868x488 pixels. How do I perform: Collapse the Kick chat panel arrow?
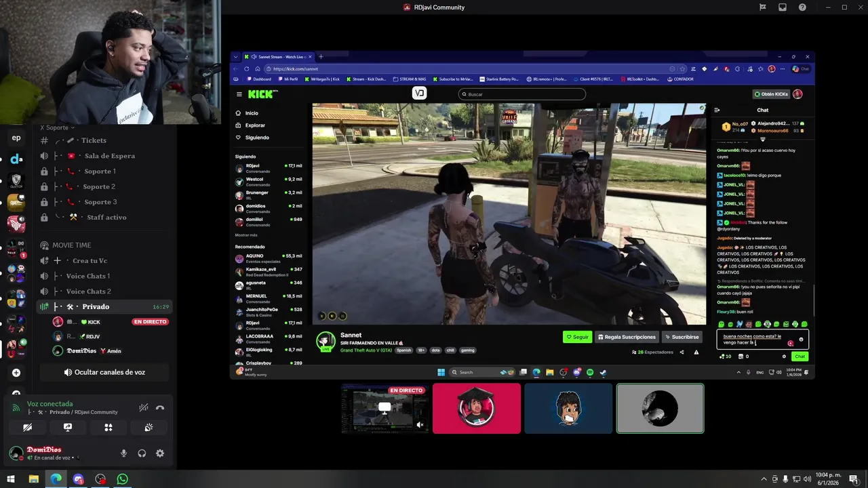(717, 110)
